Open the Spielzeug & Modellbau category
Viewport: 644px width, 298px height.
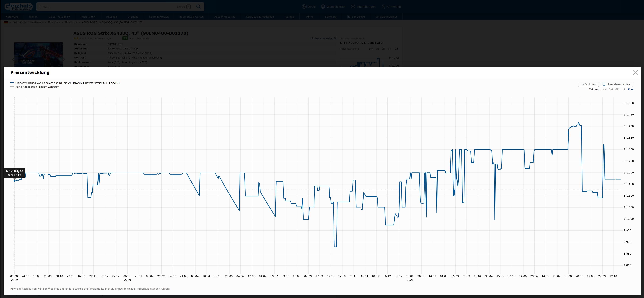click(x=260, y=17)
